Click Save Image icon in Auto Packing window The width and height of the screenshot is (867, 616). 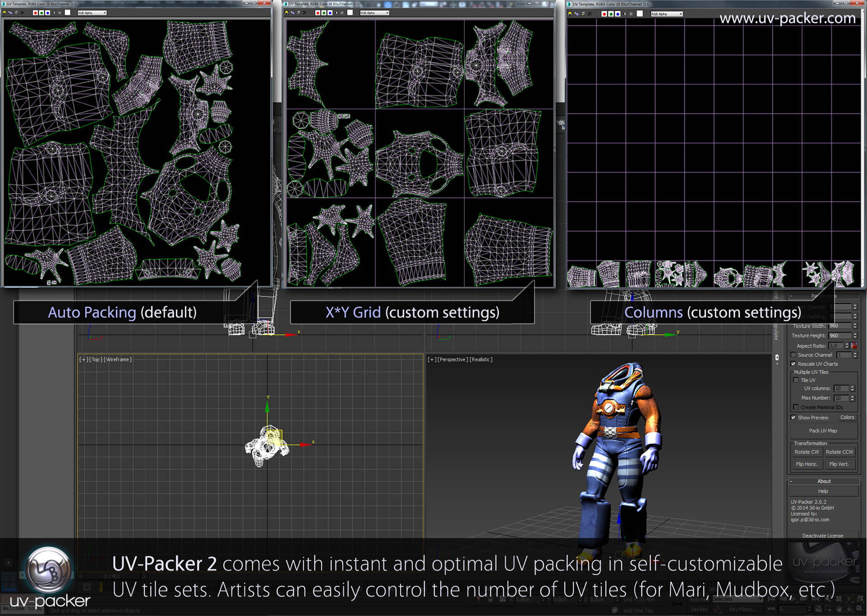point(5,13)
